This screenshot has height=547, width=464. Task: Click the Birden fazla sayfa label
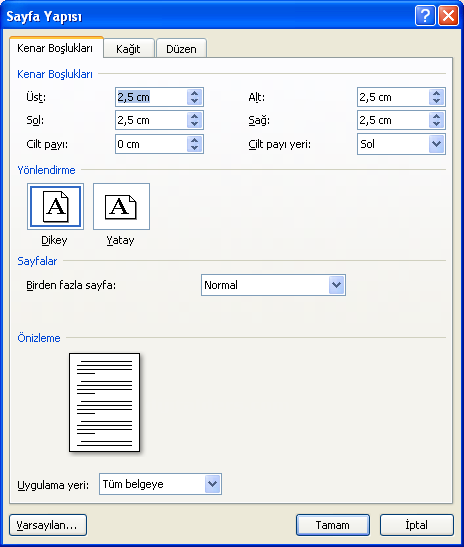tap(71, 285)
